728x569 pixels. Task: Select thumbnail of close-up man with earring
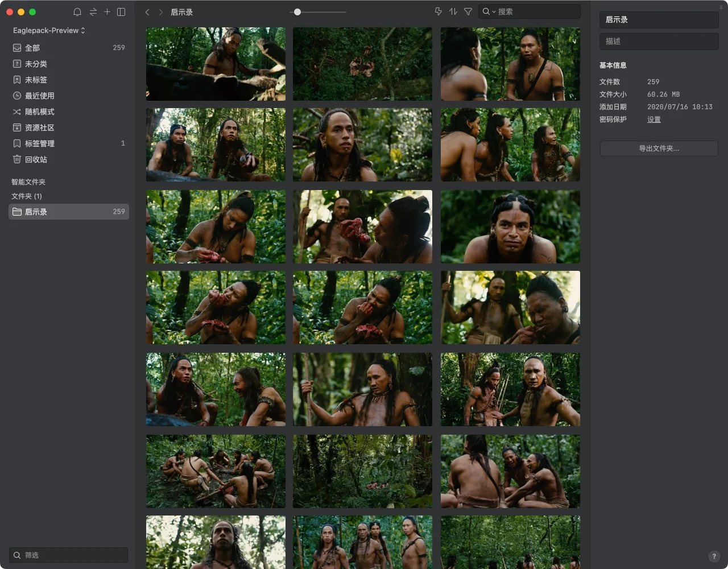pyautogui.click(x=362, y=145)
